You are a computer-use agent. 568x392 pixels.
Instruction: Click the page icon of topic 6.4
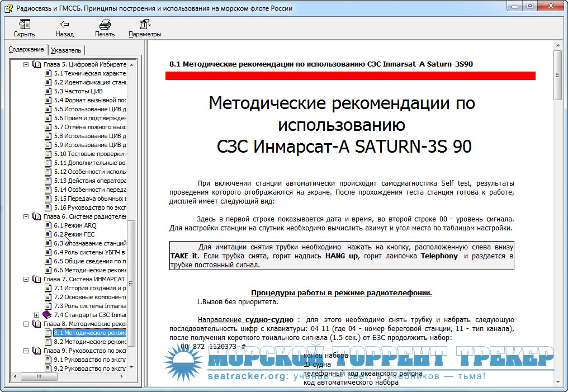pyautogui.click(x=48, y=252)
